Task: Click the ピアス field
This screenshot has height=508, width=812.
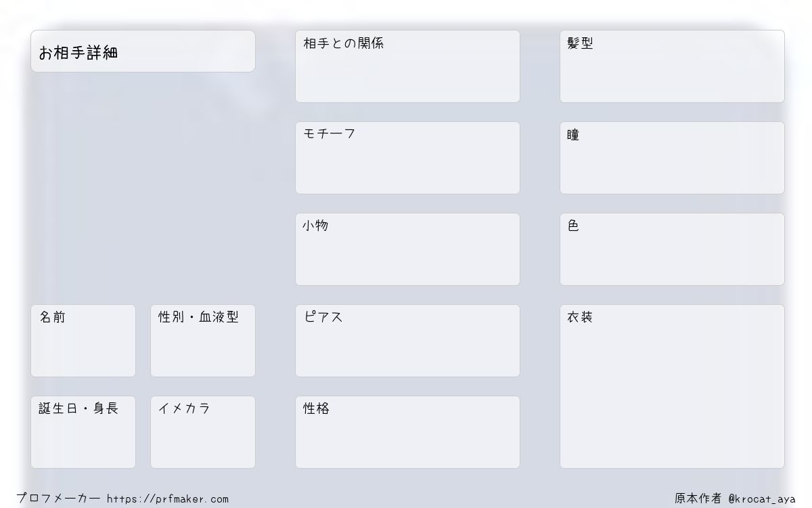Action: click(407, 341)
